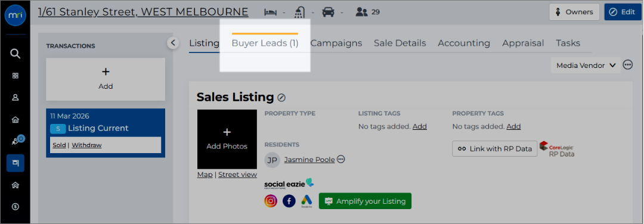Switch to the Buyer Leads (1) tab
The image size is (644, 224).
click(265, 43)
